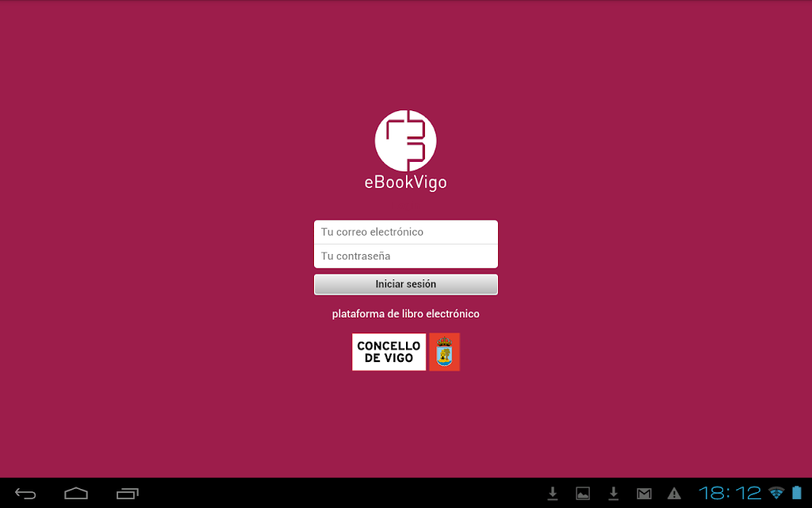Focus the 'Tu contraseña' password field
This screenshot has height=508, width=812.
point(405,256)
